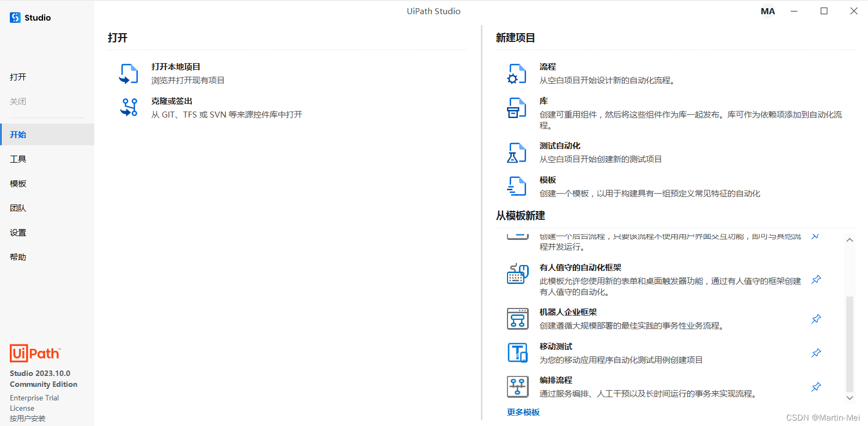Click the 测试自动化 flask icon
Image resolution: width=868 pixels, height=426 pixels.
pyautogui.click(x=517, y=152)
